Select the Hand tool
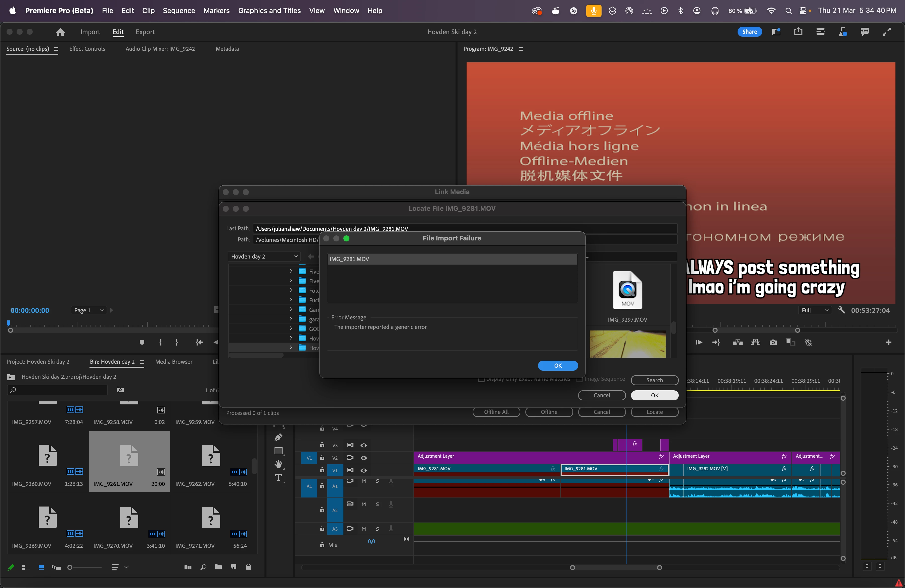Image resolution: width=905 pixels, height=588 pixels. click(x=278, y=464)
